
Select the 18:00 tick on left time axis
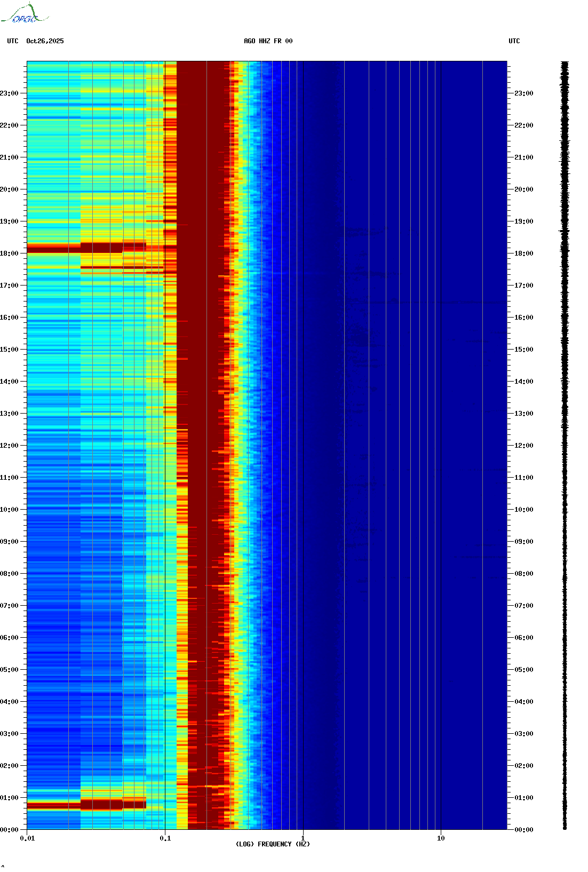coord(11,253)
